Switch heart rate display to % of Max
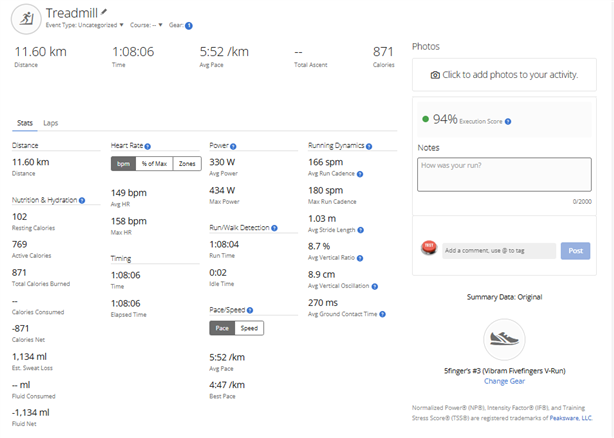This screenshot has width=614, height=438. (x=154, y=164)
